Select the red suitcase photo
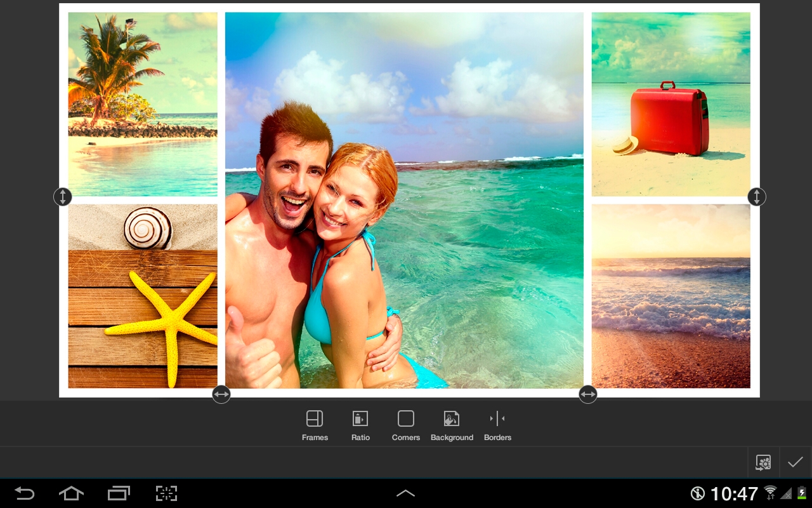The width and height of the screenshot is (812, 508). (x=671, y=104)
